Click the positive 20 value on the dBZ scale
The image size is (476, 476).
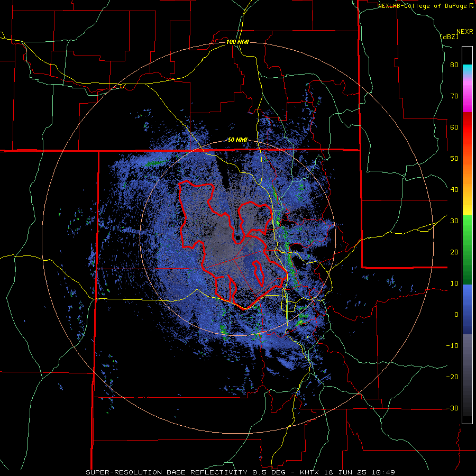click(454, 252)
